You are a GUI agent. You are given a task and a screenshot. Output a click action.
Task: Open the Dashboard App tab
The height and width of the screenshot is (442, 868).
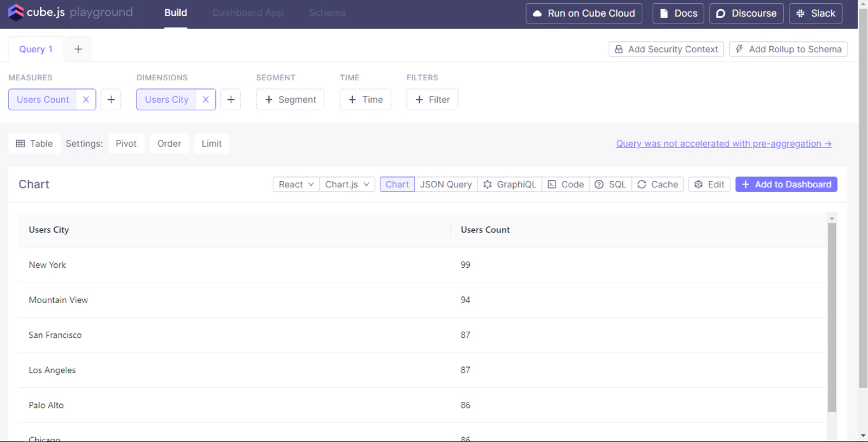[248, 13]
